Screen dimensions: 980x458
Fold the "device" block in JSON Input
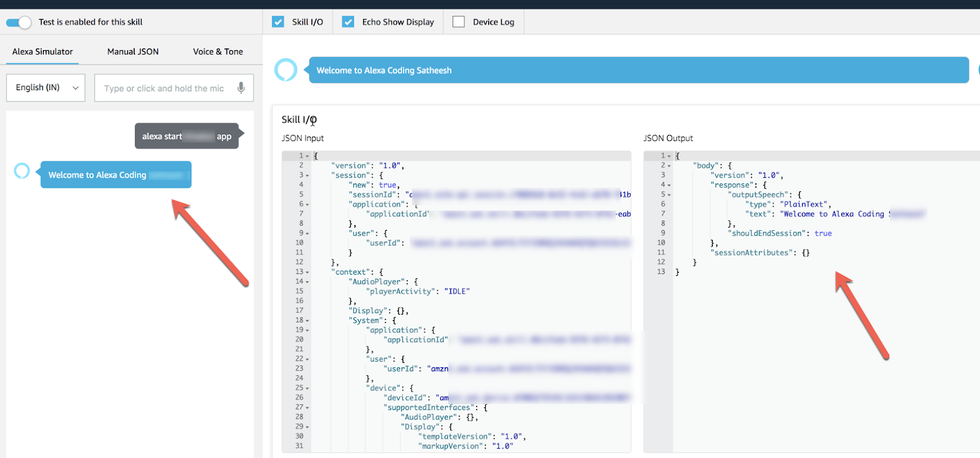click(307, 388)
